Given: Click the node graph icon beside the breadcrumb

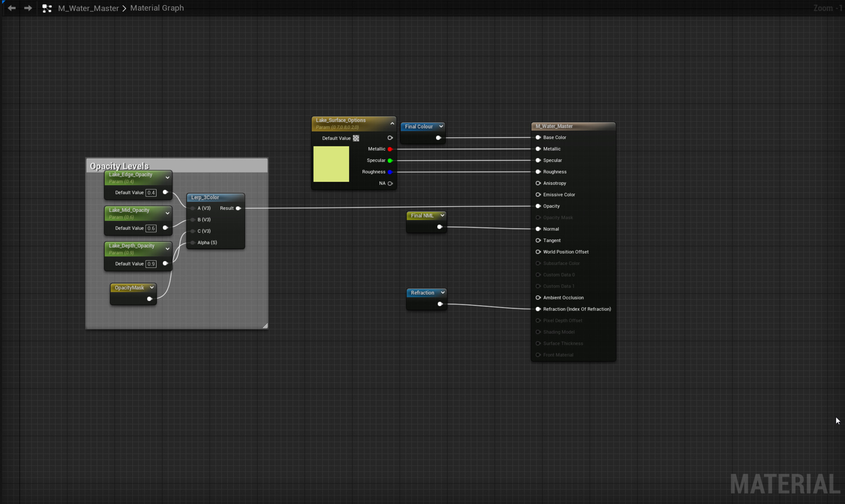Looking at the screenshot, I should [47, 8].
